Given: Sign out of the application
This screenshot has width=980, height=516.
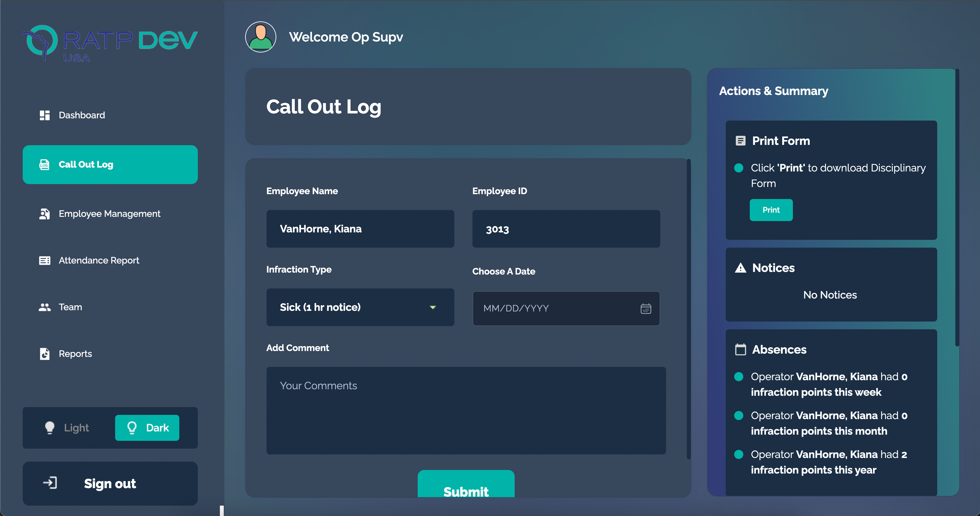Looking at the screenshot, I should coord(110,483).
